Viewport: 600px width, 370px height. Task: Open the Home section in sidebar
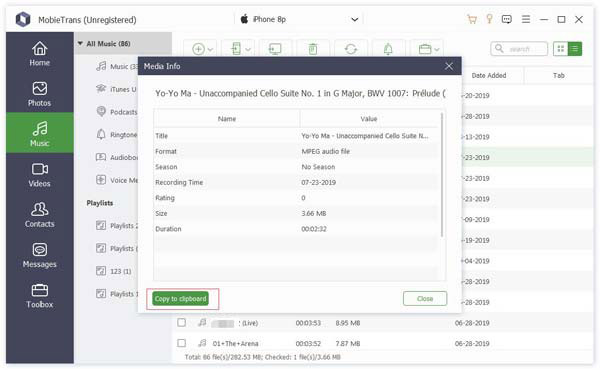(39, 53)
